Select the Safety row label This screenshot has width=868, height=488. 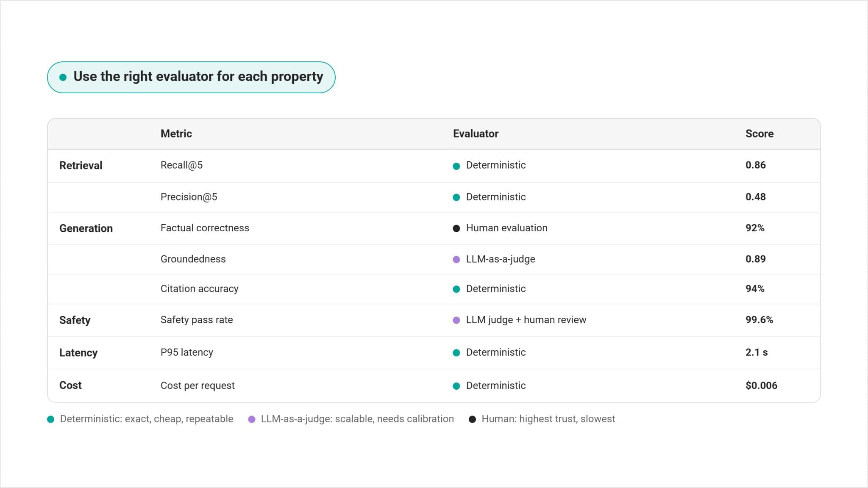click(75, 320)
